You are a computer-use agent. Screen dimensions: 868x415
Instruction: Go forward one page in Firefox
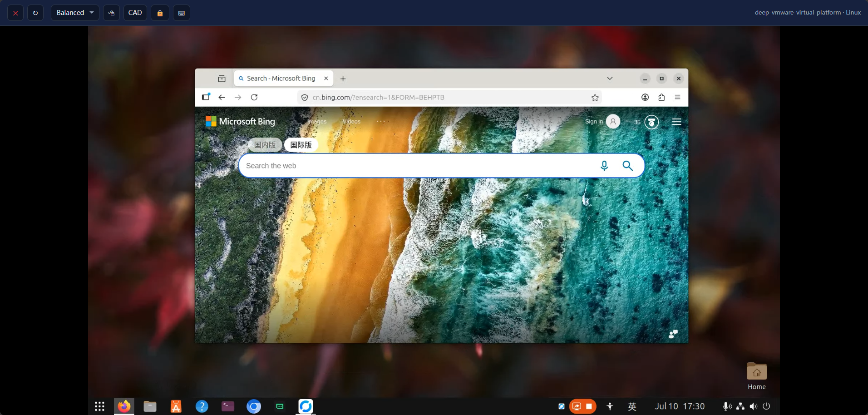click(238, 97)
